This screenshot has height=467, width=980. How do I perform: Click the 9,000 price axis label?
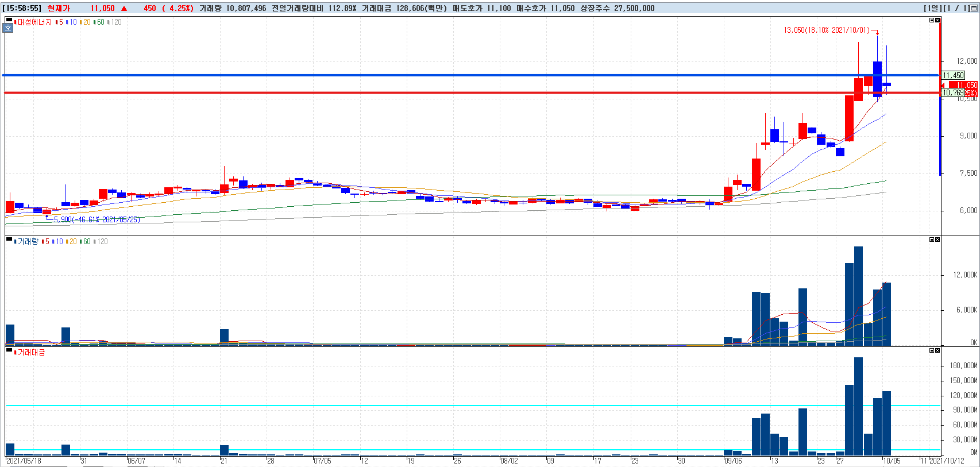pyautogui.click(x=969, y=136)
